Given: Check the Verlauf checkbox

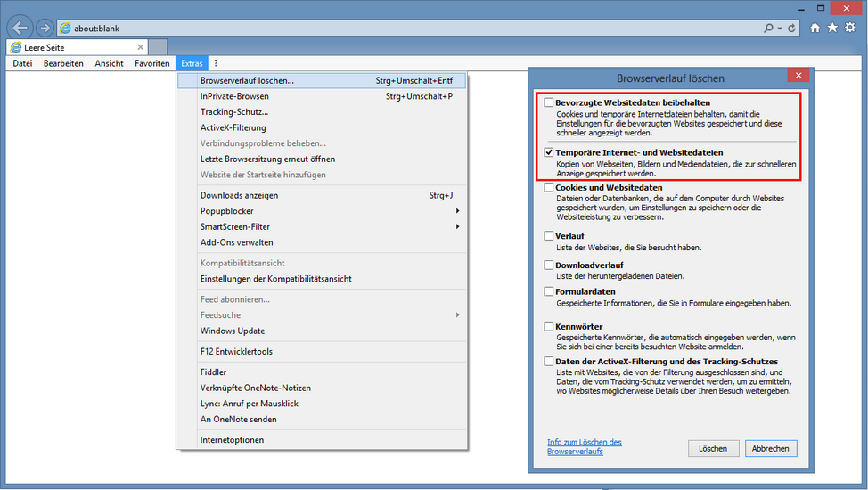Looking at the screenshot, I should 549,236.
